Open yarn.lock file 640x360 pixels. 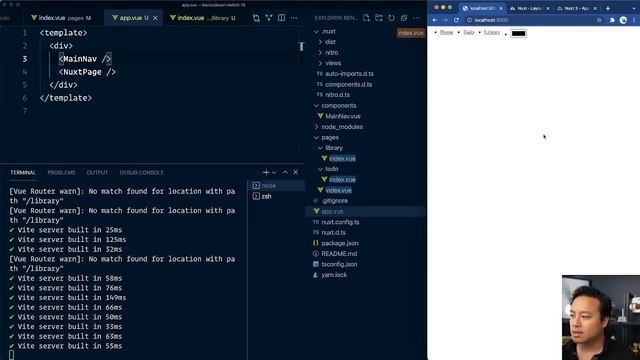tap(334, 275)
